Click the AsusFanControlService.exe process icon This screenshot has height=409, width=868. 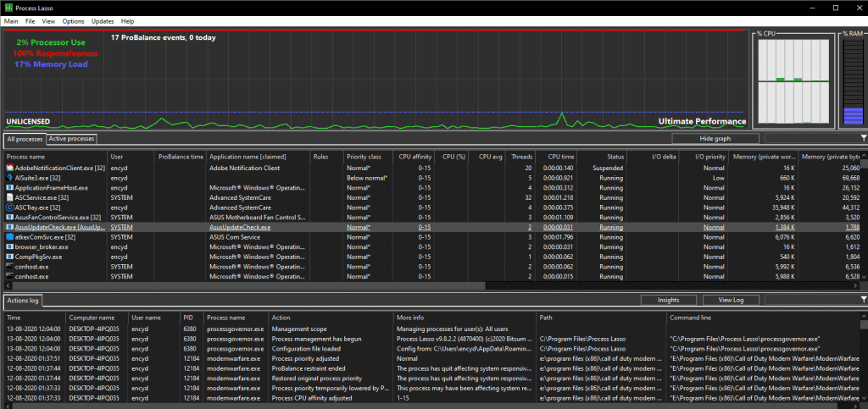pos(9,218)
